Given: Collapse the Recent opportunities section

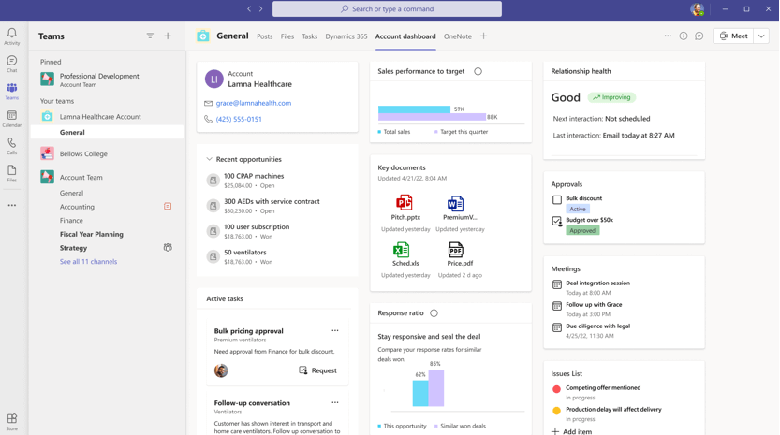Looking at the screenshot, I should 209,159.
